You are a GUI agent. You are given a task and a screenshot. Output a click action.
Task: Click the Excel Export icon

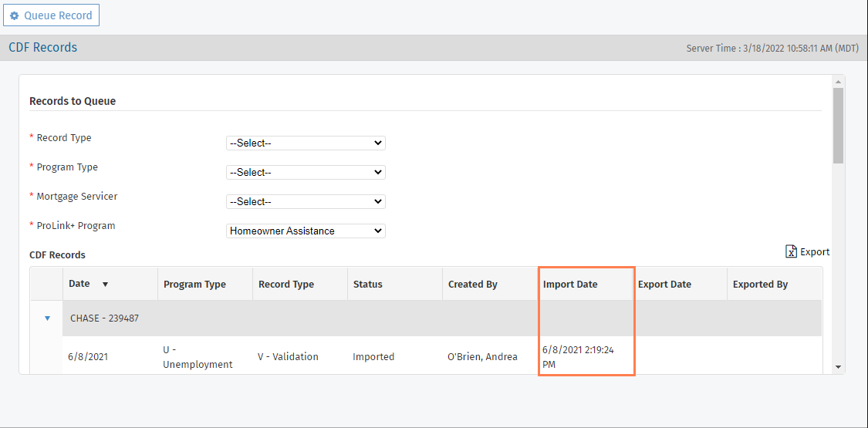791,251
